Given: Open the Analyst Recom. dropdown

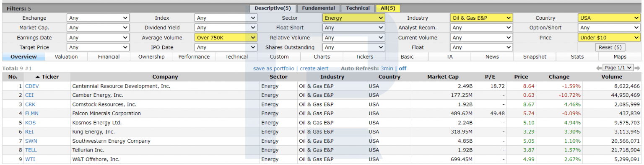Looking at the screenshot, I should [x=481, y=28].
